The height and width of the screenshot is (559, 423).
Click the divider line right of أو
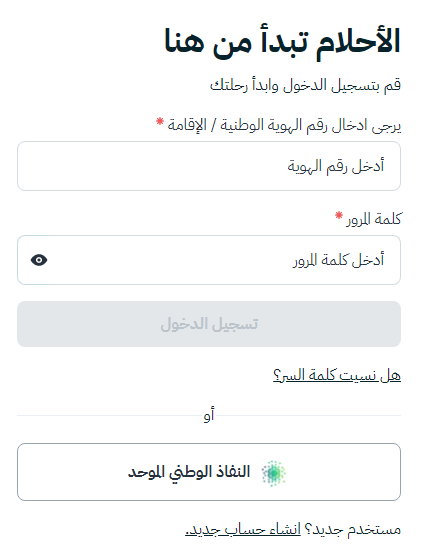309,415
